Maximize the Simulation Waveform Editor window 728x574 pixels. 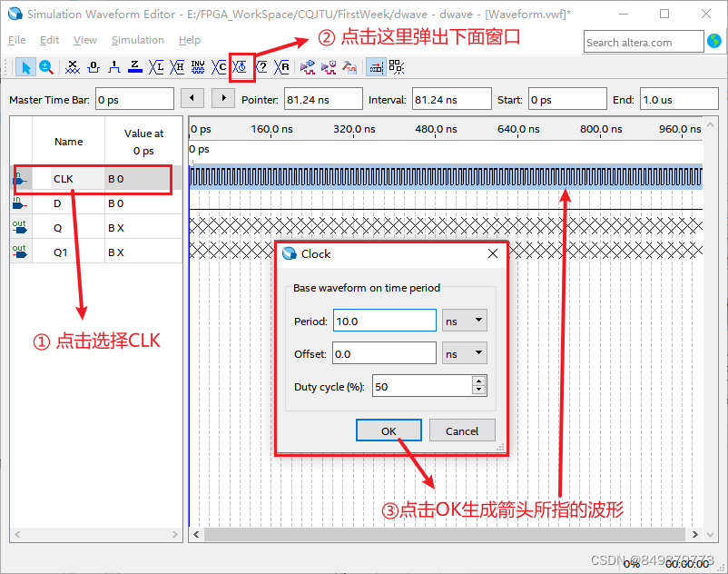[664, 14]
